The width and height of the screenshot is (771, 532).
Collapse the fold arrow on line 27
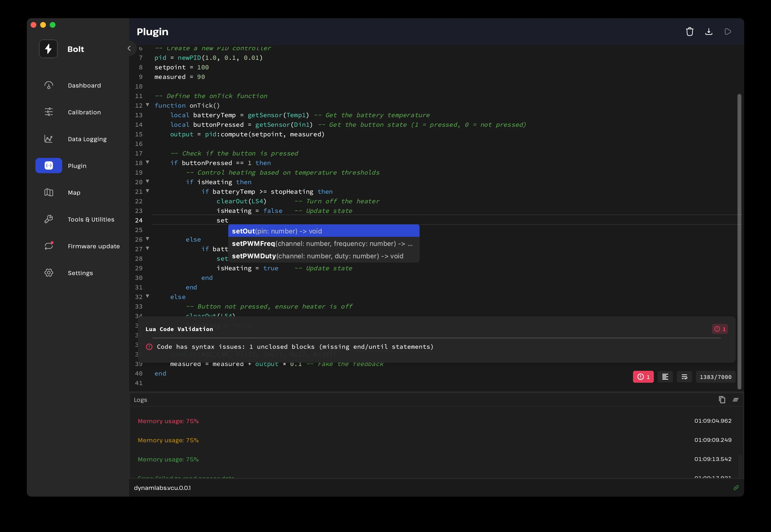point(147,248)
